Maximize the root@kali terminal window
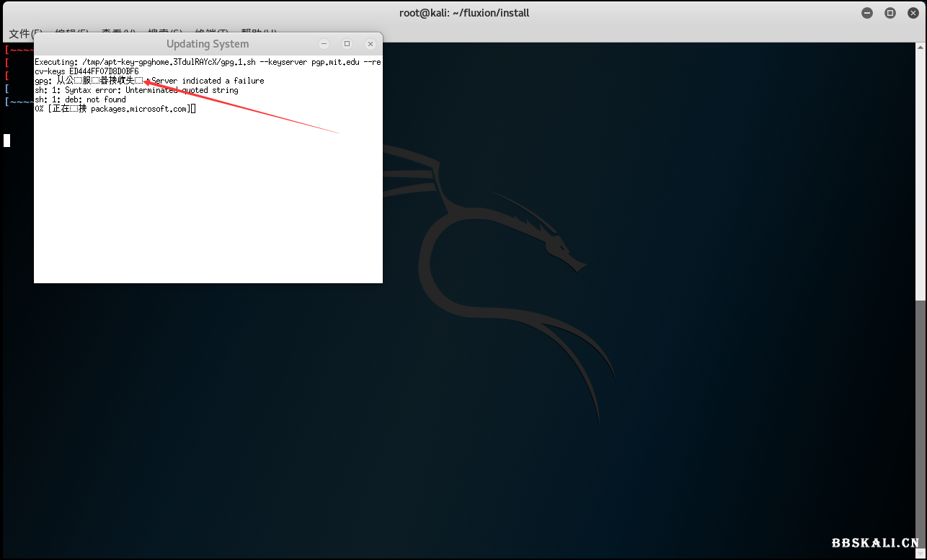The image size is (927, 560). [890, 13]
